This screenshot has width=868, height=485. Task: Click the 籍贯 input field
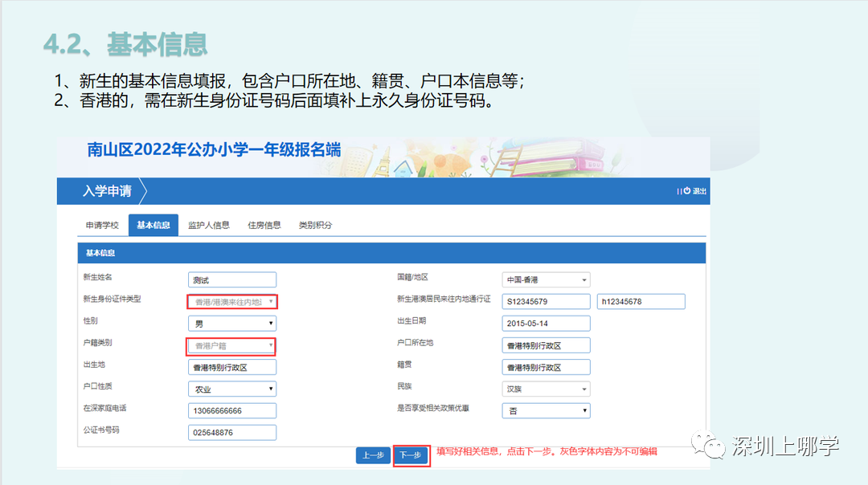click(x=546, y=367)
